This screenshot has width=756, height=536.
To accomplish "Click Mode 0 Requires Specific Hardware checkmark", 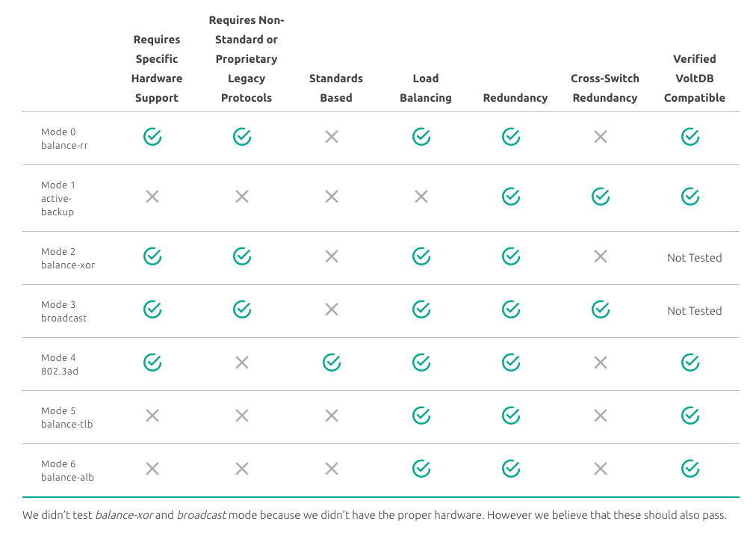I will [x=152, y=137].
